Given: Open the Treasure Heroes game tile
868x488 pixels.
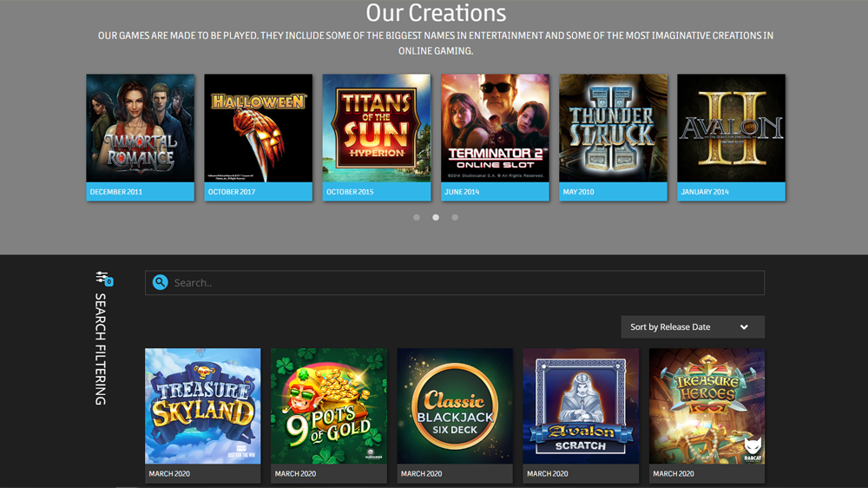Looking at the screenshot, I should point(707,406).
